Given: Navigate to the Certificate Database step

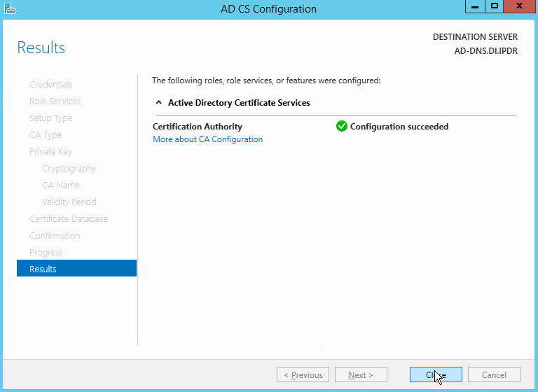Looking at the screenshot, I should point(69,219).
